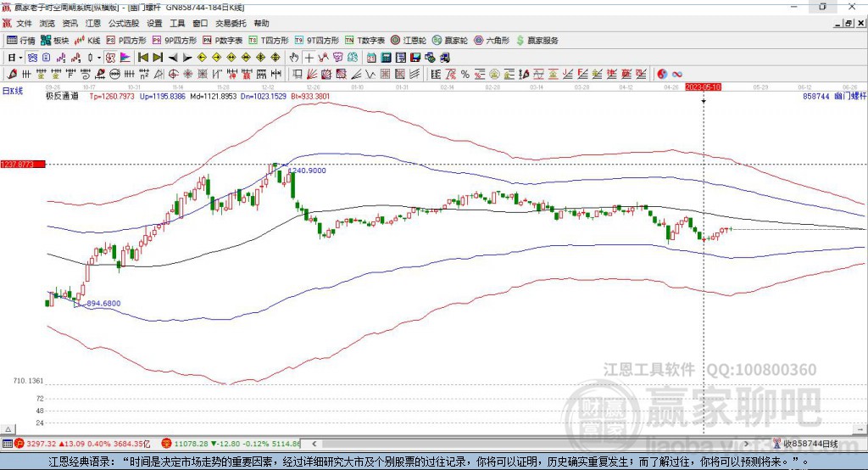Click the 858744 幽门螺杆 stock label
The height and width of the screenshot is (470, 868).
tap(834, 96)
